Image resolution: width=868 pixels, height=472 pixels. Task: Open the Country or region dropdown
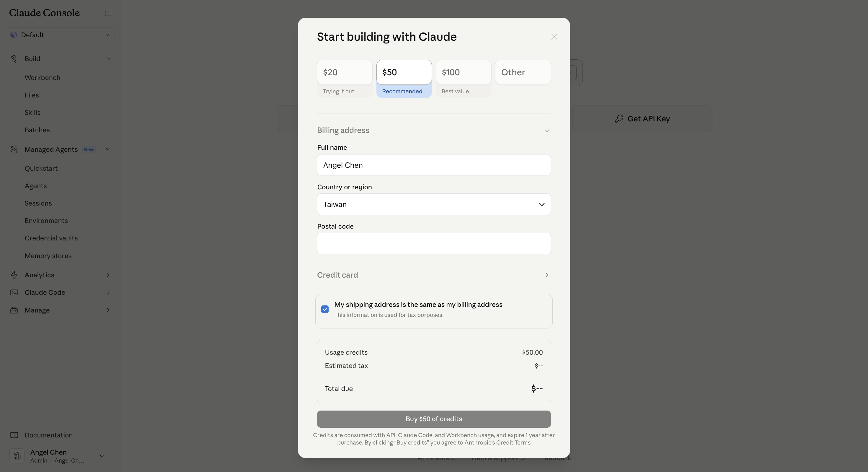point(433,204)
